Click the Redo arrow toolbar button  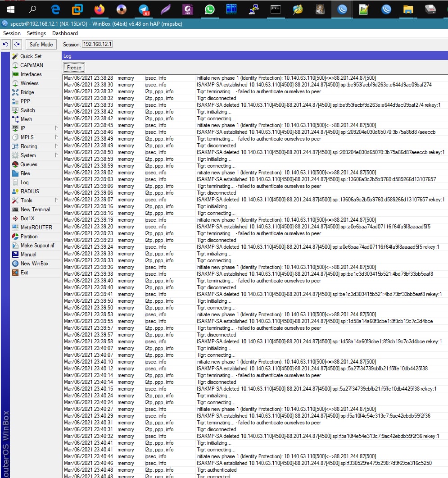(x=17, y=45)
